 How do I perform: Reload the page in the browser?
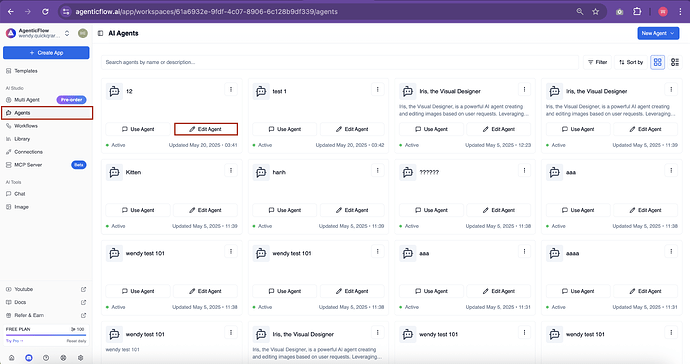45,12
